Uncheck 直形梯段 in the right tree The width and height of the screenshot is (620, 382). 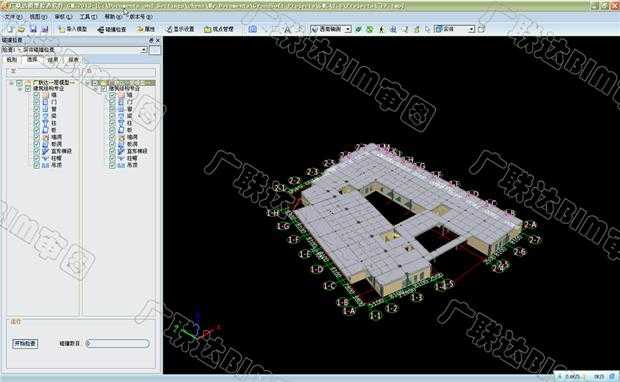[x=112, y=151]
